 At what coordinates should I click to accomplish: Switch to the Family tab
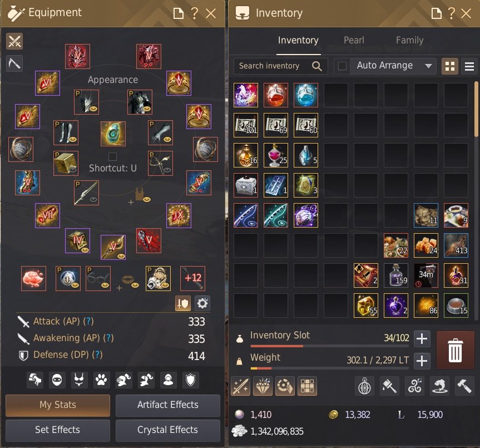click(x=409, y=40)
